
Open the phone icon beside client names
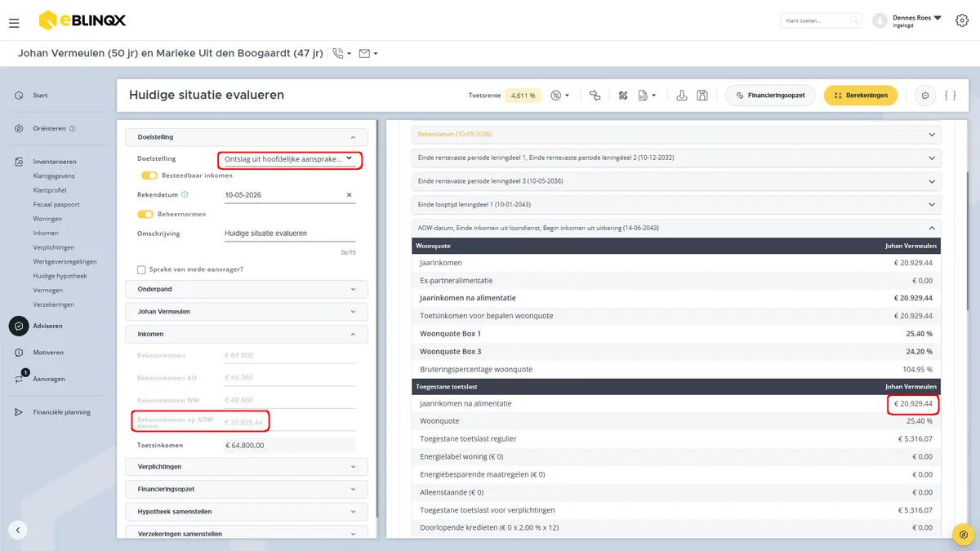(x=341, y=53)
